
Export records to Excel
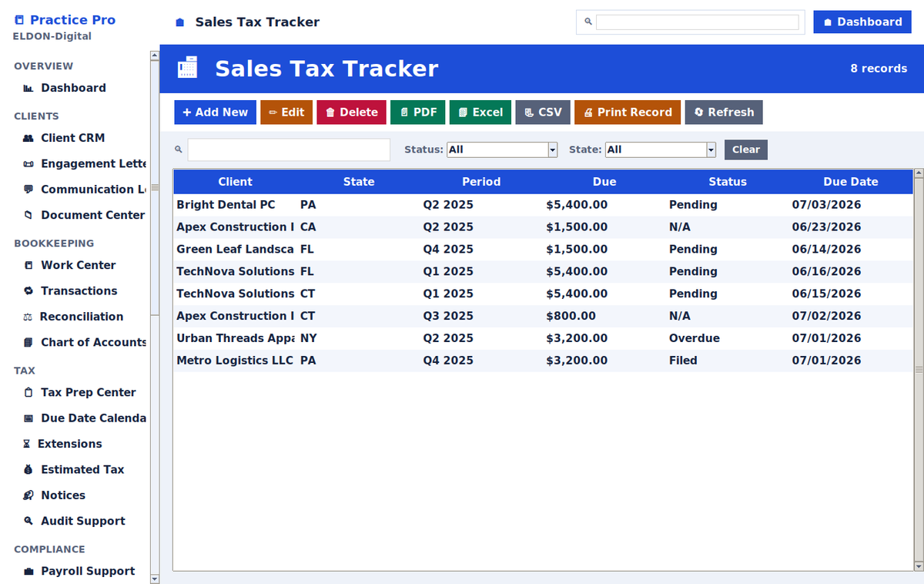480,112
